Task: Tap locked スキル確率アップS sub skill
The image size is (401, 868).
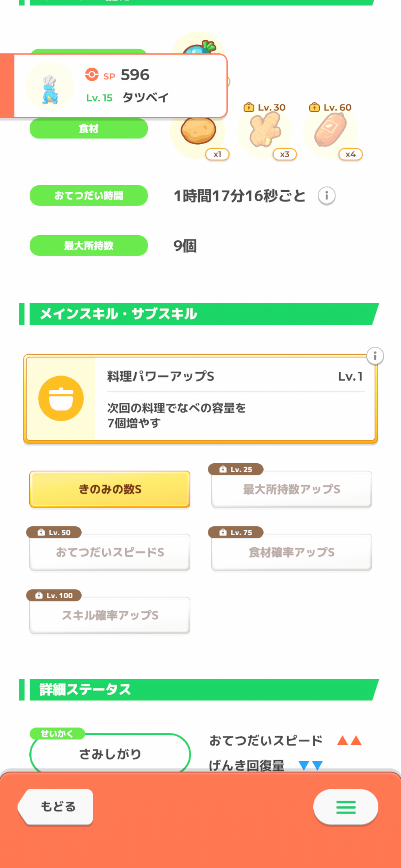Action: 110,615
